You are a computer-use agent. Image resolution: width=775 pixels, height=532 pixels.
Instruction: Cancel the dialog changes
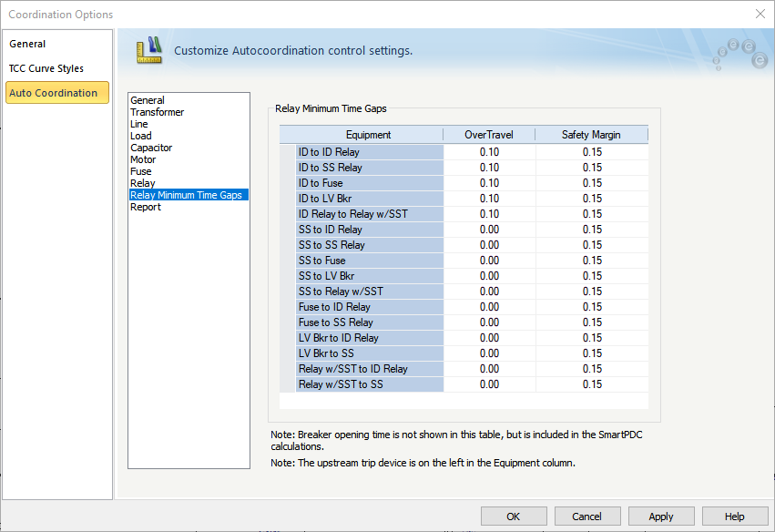[587, 517]
